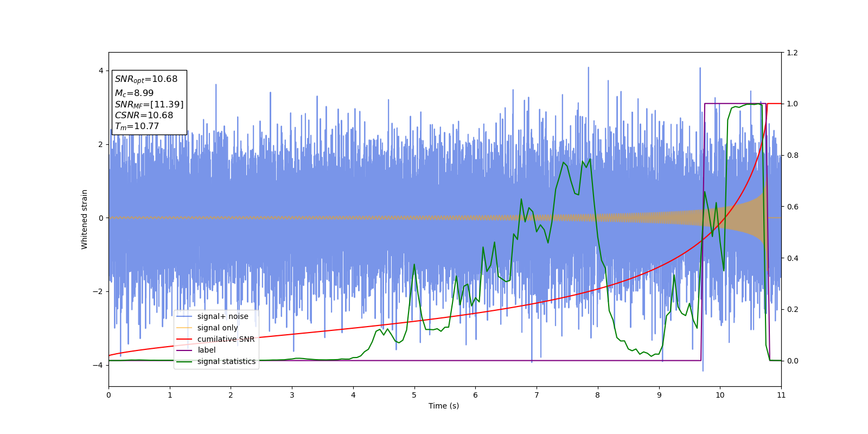Click x-axis tick label 0
868x434 pixels.
[108, 395]
